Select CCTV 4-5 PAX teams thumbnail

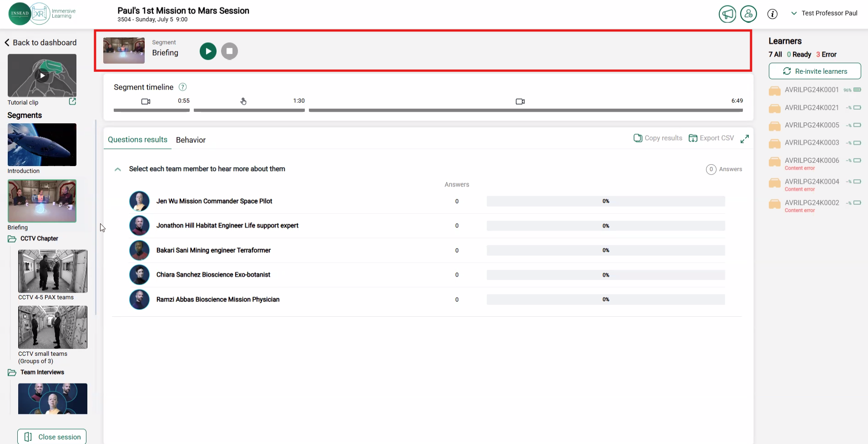53,271
